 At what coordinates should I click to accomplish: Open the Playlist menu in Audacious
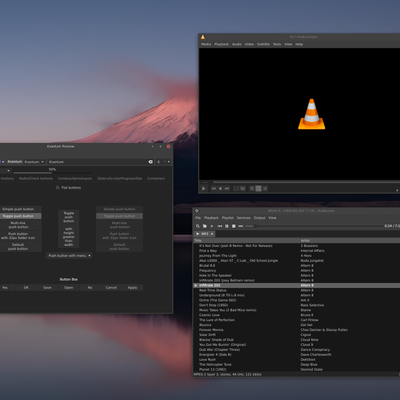tap(228, 218)
